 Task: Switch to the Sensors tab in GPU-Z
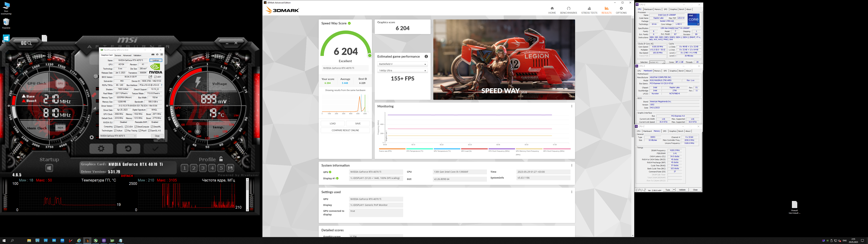tap(118, 55)
